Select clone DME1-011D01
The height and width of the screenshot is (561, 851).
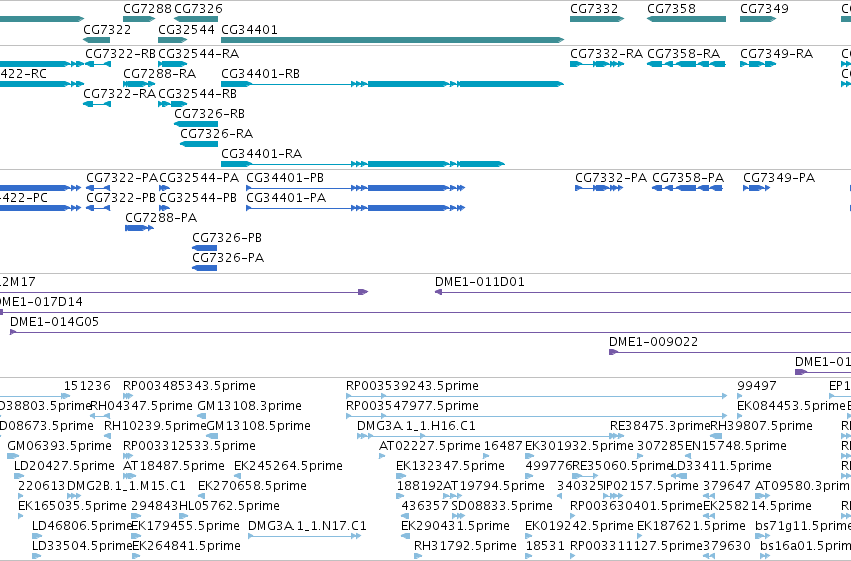(643, 292)
